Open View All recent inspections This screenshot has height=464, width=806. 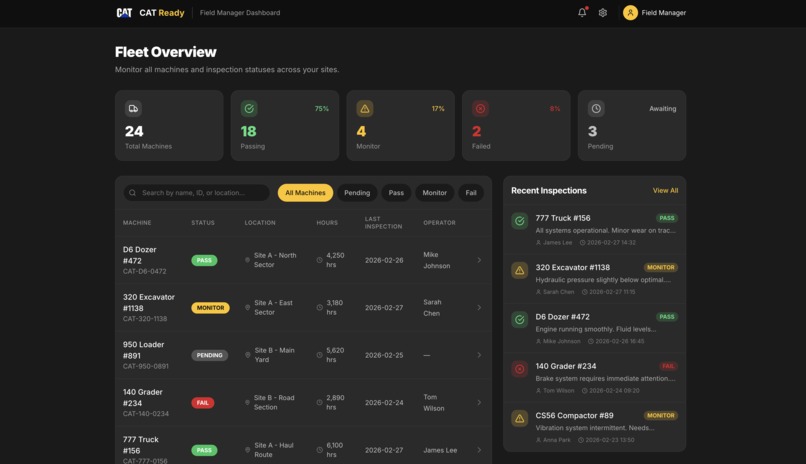(x=665, y=191)
